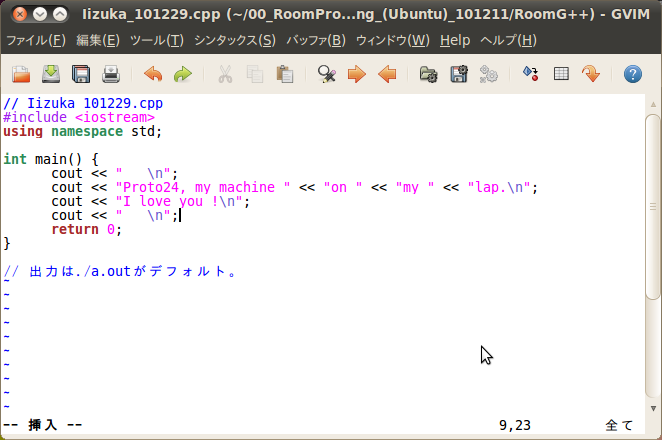This screenshot has width=662, height=440.
Task: Click the scrollbar up arrow
Action: 653,104
